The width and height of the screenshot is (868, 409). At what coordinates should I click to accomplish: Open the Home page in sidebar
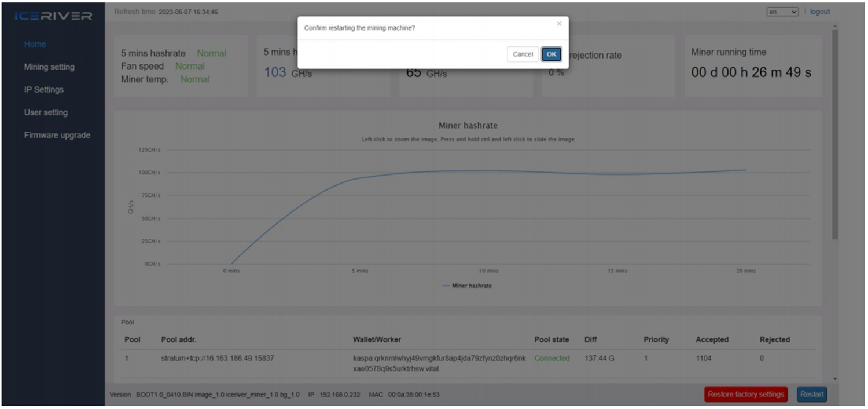coord(35,44)
